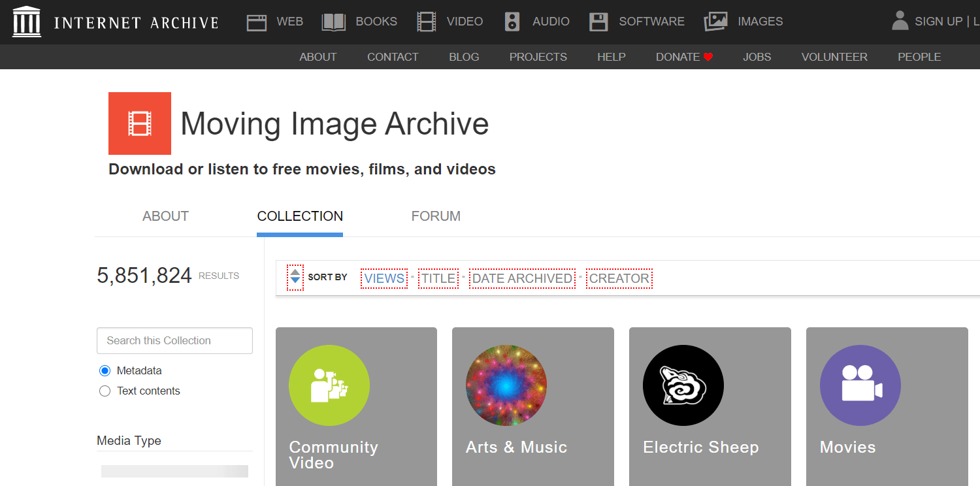Select the Video filmstrip icon
This screenshot has height=486, width=980.
tap(426, 22)
